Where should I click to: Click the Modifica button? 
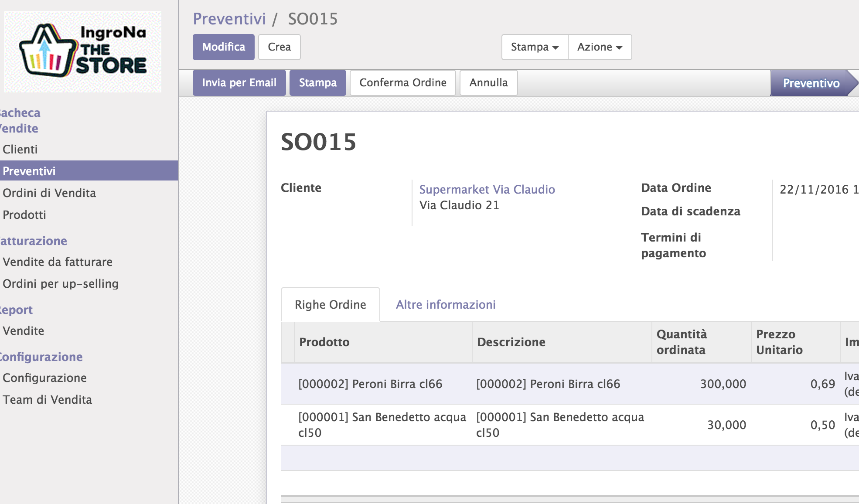pos(224,47)
